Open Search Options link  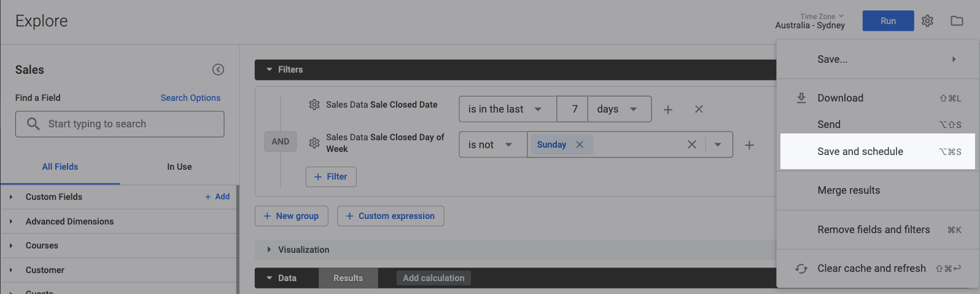pyautogui.click(x=190, y=98)
